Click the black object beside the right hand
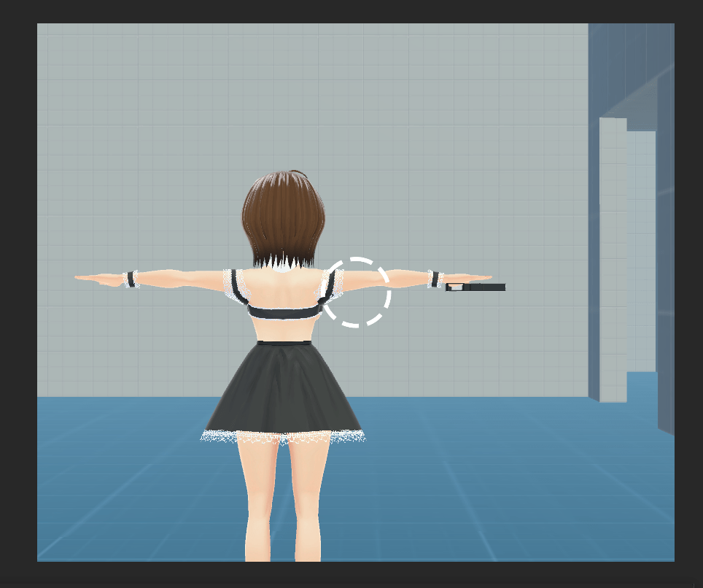Image resolution: width=703 pixels, height=588 pixels. pos(481,287)
